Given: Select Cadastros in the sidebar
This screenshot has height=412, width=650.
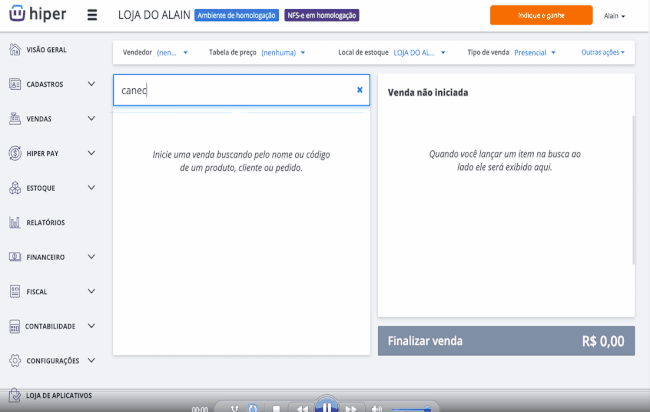Looking at the screenshot, I should 45,84.
